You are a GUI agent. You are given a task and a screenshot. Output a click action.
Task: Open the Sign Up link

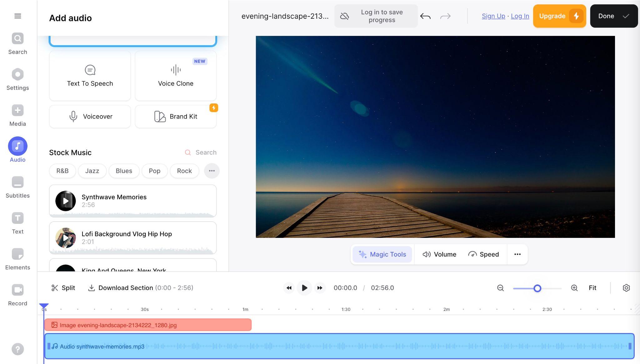493,16
